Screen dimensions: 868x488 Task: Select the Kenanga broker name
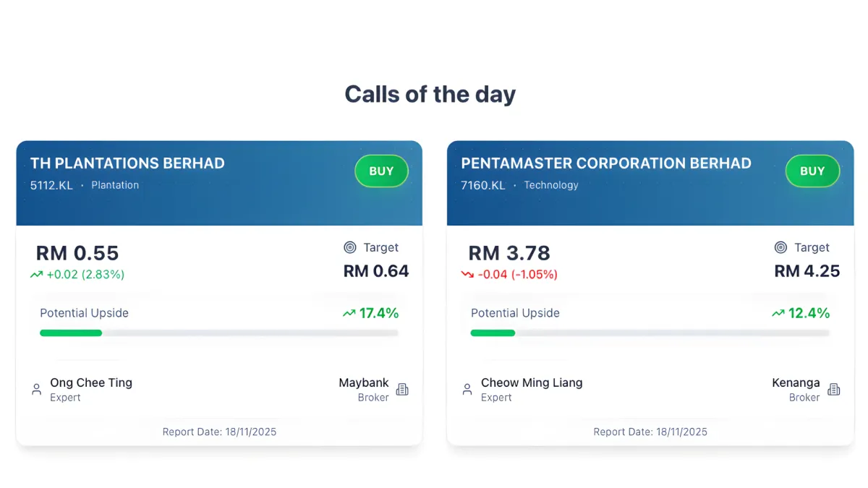[x=796, y=382]
